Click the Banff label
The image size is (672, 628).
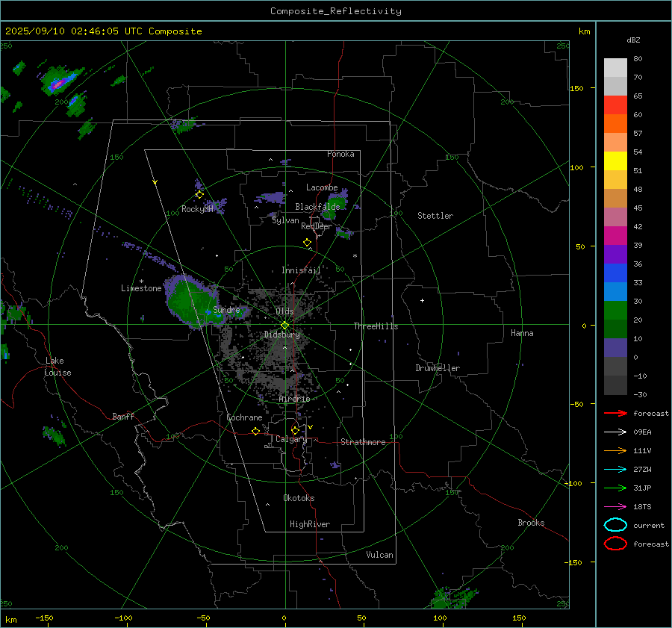(123, 416)
